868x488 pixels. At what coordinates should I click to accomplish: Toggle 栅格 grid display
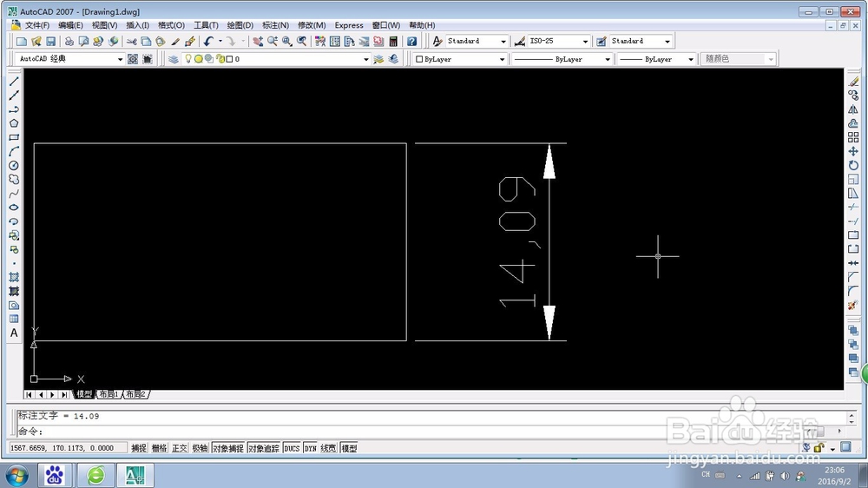click(x=160, y=448)
